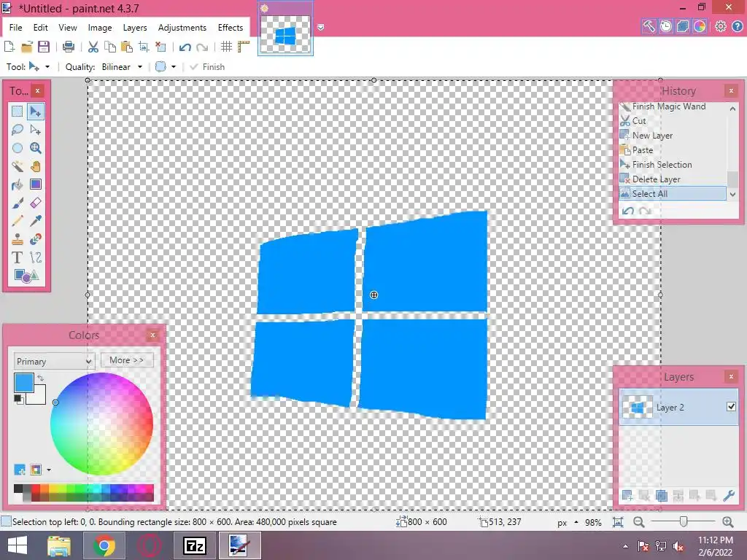Select the Zoom tool in Tools panel
This screenshot has height=560, width=747.
click(35, 148)
